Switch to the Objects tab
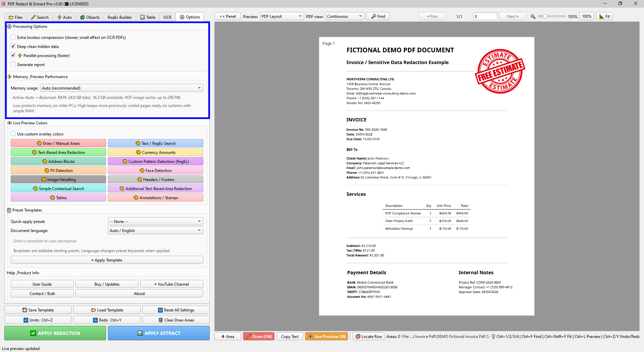Screen dimensions: 644x352 [x=90, y=17]
